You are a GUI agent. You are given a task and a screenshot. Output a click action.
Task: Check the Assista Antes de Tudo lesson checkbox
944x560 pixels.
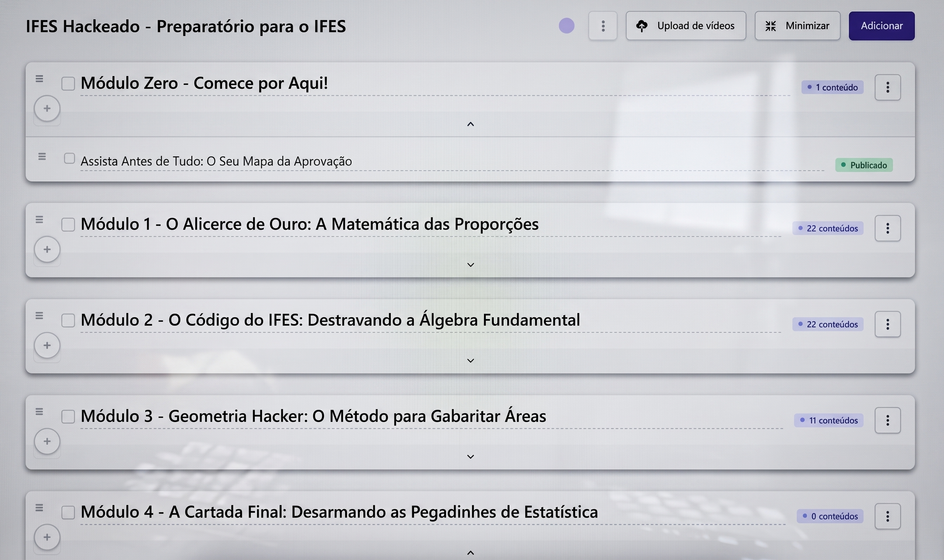click(69, 158)
